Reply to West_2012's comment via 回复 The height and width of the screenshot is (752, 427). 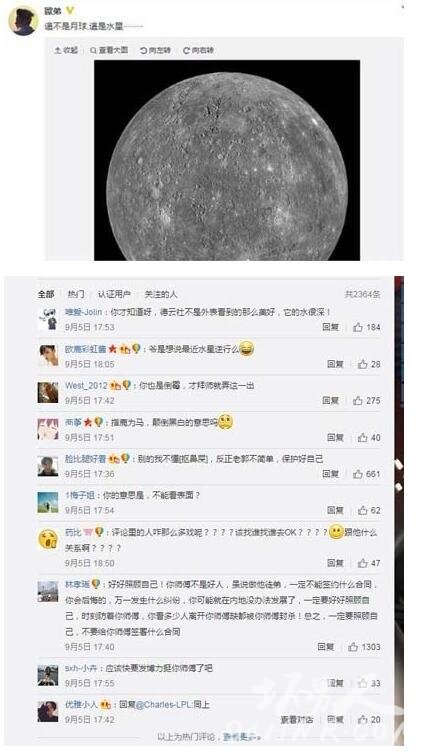[331, 400]
